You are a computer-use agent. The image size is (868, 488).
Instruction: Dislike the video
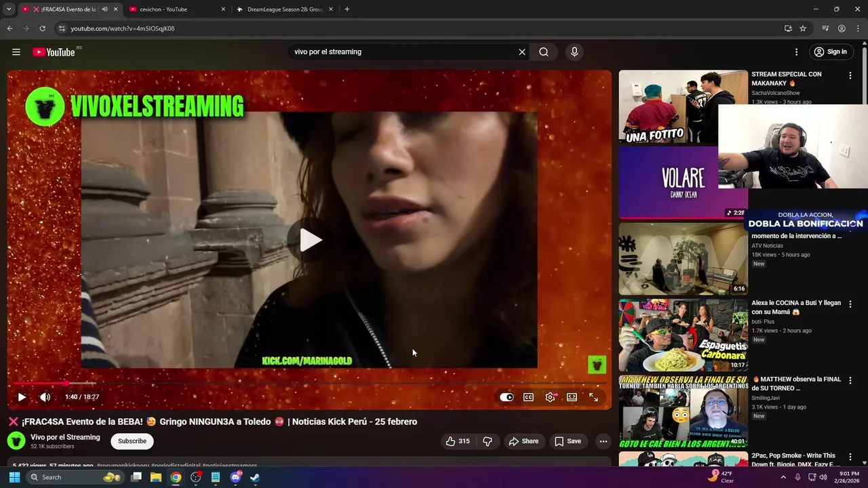(487, 441)
